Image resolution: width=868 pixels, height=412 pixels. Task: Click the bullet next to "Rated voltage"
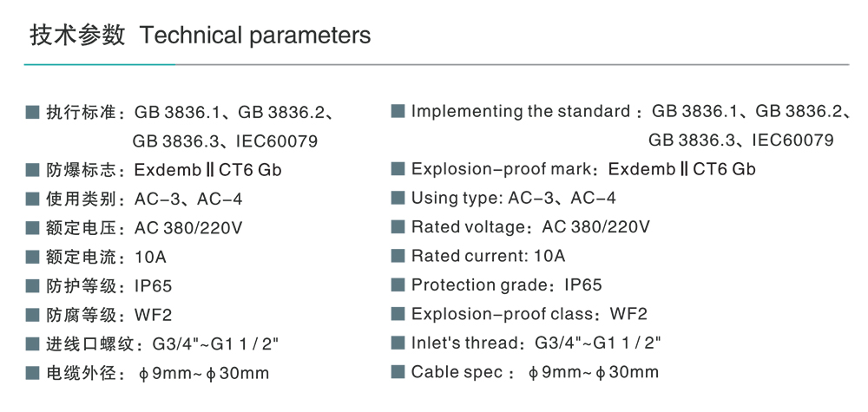(398, 227)
